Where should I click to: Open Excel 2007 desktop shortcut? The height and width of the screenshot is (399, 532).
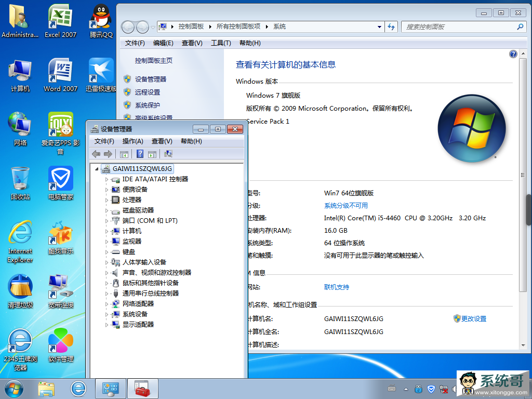coord(60,20)
